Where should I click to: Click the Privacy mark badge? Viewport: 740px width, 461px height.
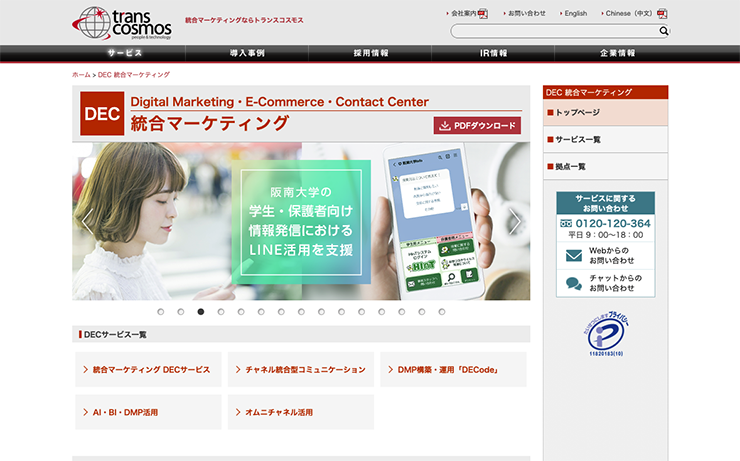coord(606,333)
